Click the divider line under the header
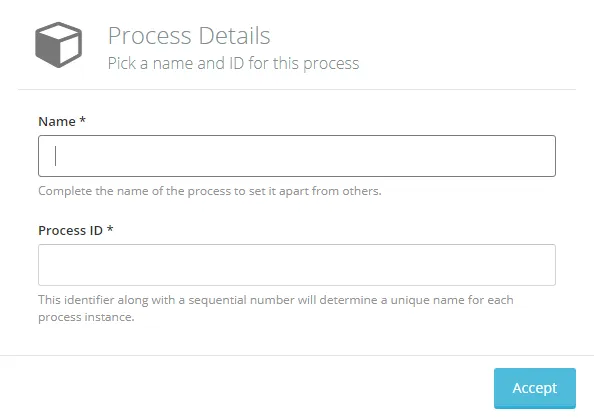This screenshot has height=418, width=594. point(297,89)
